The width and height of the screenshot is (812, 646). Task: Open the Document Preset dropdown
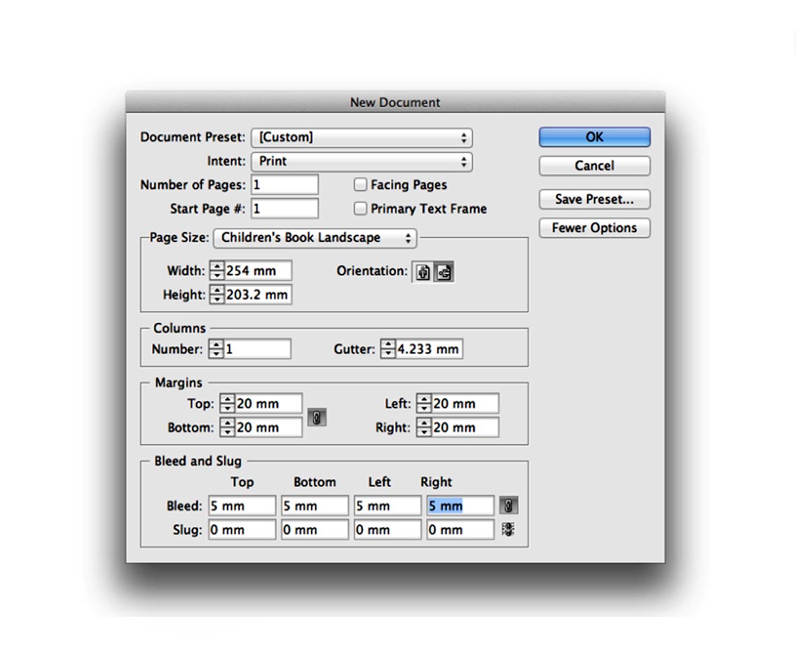pos(362,138)
